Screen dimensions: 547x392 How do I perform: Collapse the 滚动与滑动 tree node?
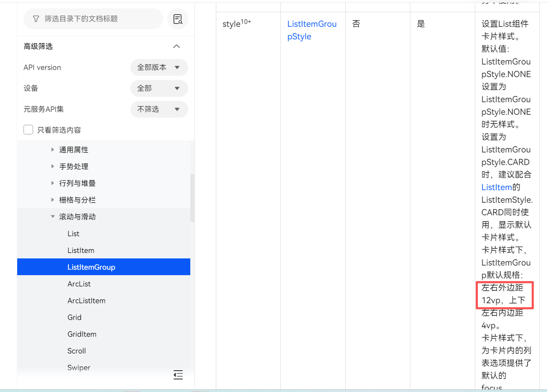(x=53, y=217)
